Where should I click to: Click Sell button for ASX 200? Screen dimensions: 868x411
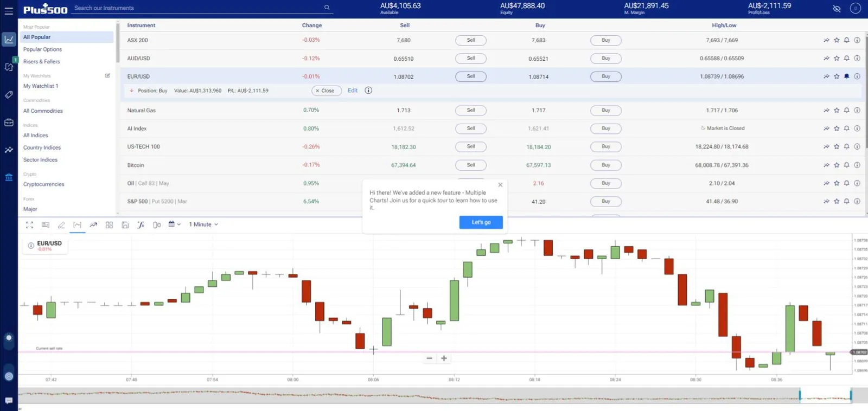(x=471, y=40)
